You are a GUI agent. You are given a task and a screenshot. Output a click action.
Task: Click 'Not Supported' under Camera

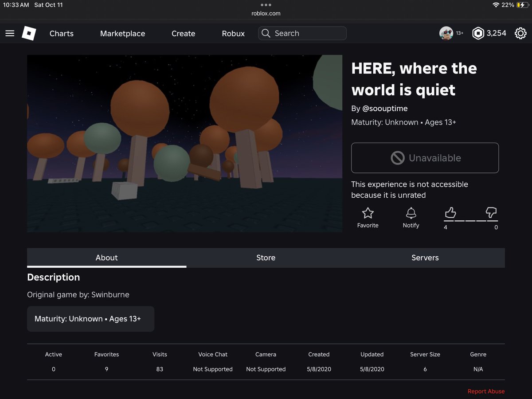tap(266, 369)
